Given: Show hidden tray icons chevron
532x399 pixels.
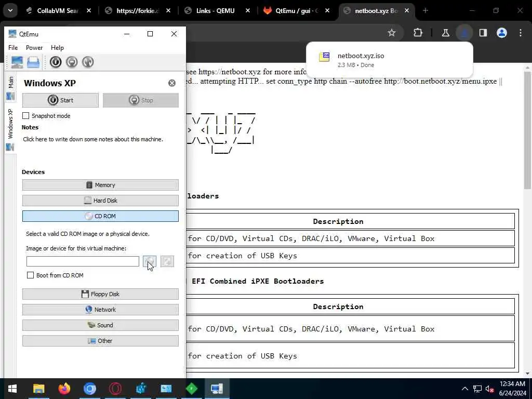Looking at the screenshot, I should pos(465,389).
